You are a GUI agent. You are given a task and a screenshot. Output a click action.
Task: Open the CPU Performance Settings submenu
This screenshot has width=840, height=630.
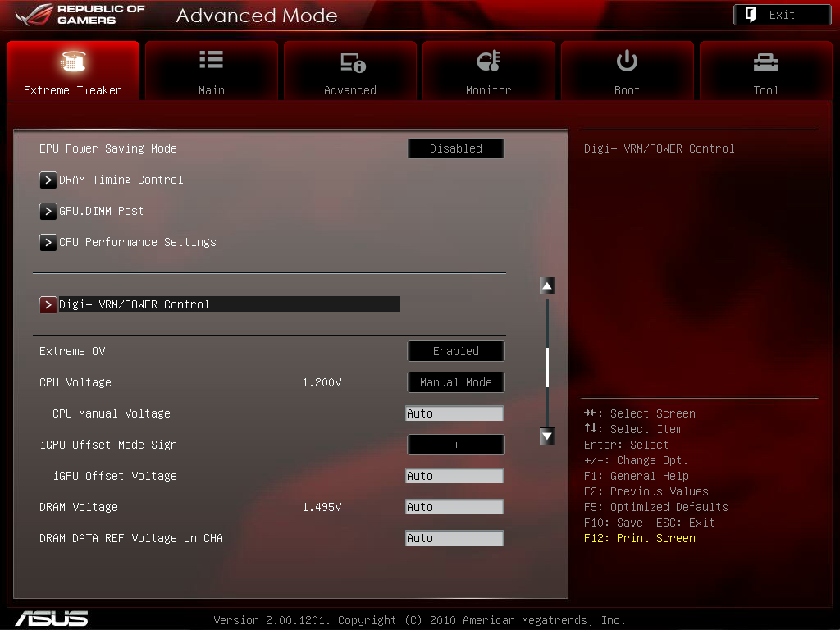pos(138,242)
